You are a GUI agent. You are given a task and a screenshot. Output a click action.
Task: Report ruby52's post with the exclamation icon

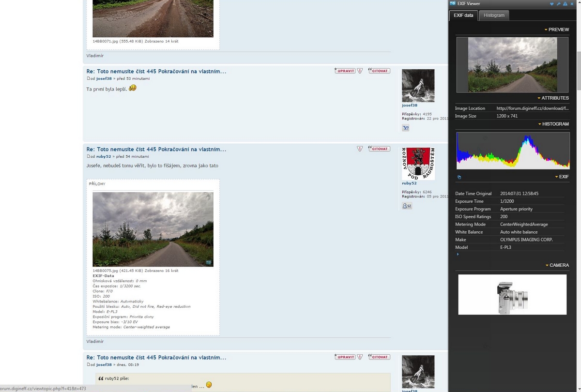(x=360, y=149)
